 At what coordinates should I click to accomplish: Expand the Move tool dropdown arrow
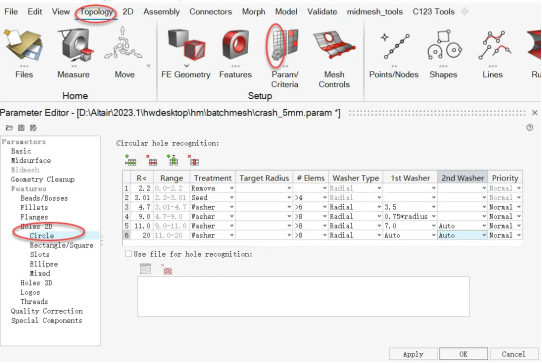coord(149,66)
